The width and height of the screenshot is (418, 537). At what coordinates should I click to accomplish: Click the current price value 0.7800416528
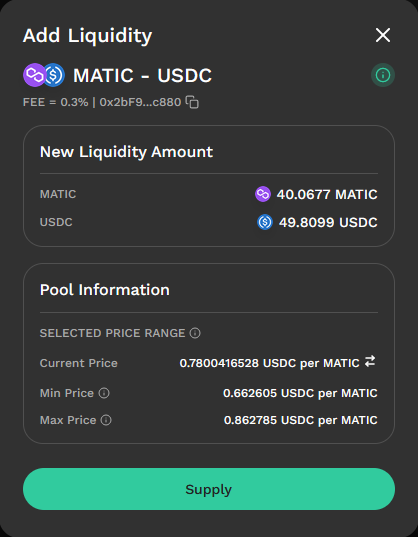tap(219, 363)
